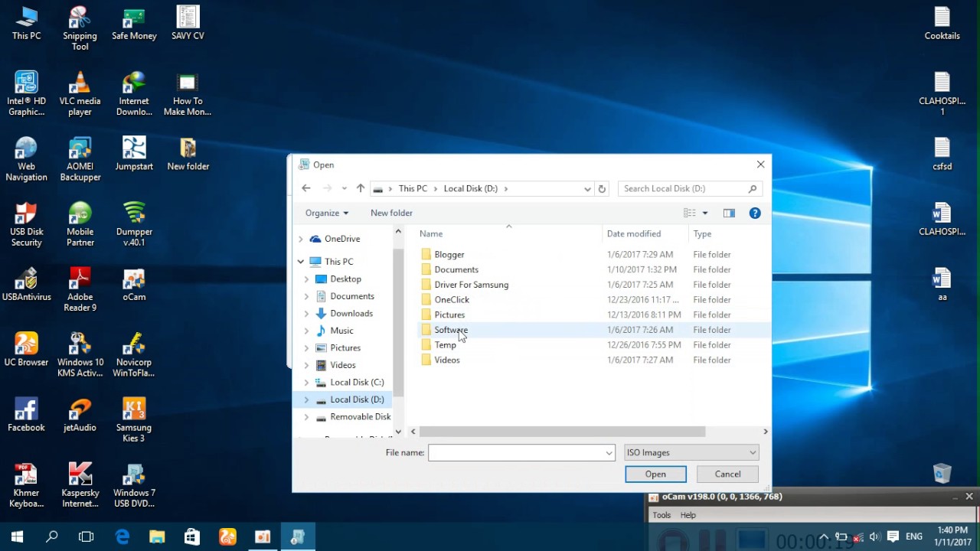
Task: Click the Open button
Action: [655, 474]
